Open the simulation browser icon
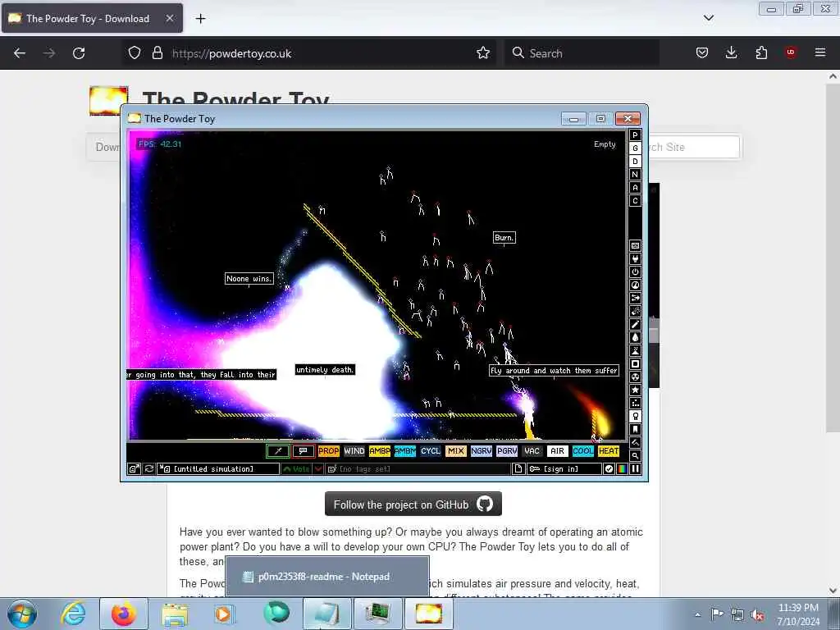 click(x=134, y=468)
